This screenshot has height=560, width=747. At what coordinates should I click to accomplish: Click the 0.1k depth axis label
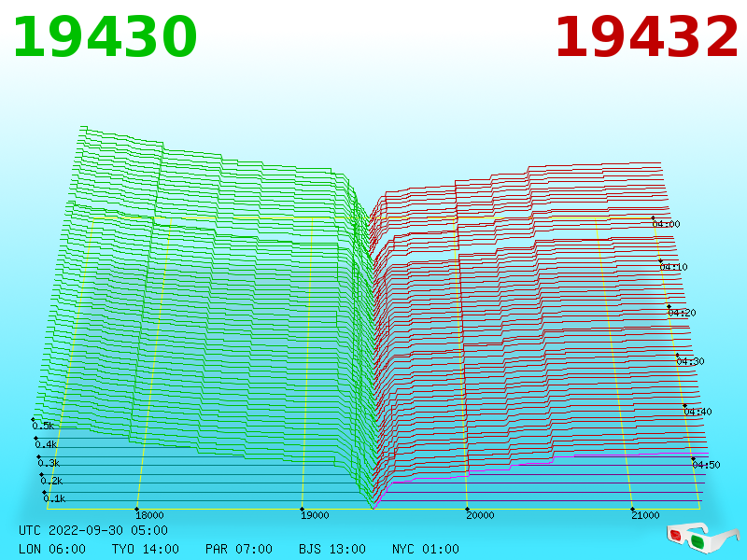point(54,498)
